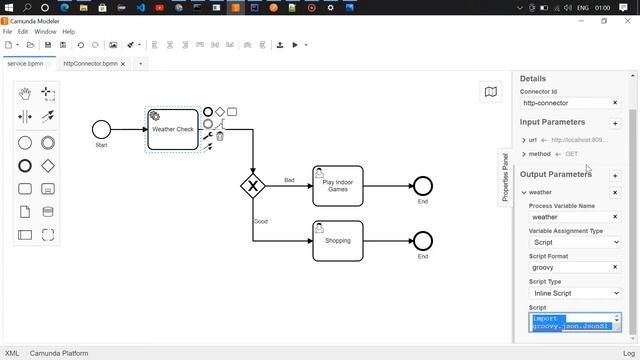Viewport: 640px width, 360px height.
Task: Create an End Event from palette
Action: 25,166
